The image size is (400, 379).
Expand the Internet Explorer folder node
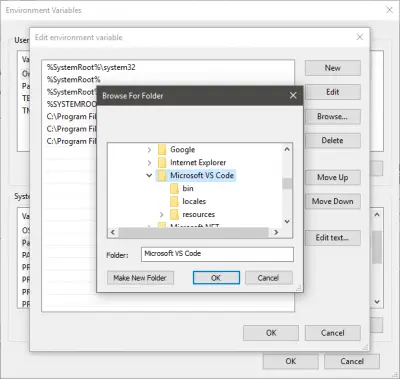click(149, 163)
